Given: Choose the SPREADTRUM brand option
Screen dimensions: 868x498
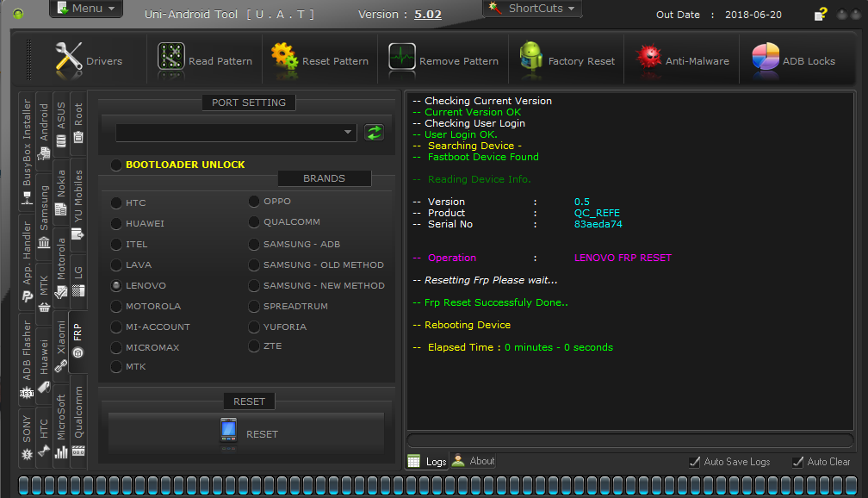Looking at the screenshot, I should tap(254, 307).
